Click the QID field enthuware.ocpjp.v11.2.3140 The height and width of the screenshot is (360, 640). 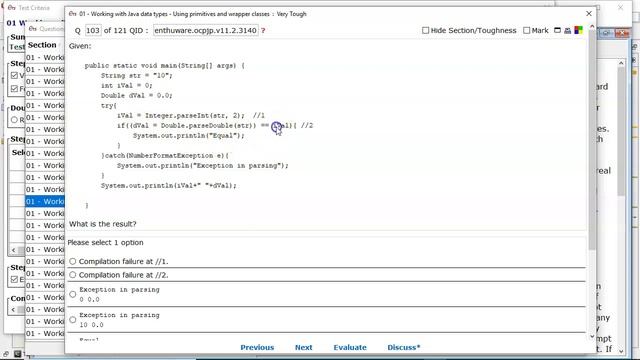(206, 31)
